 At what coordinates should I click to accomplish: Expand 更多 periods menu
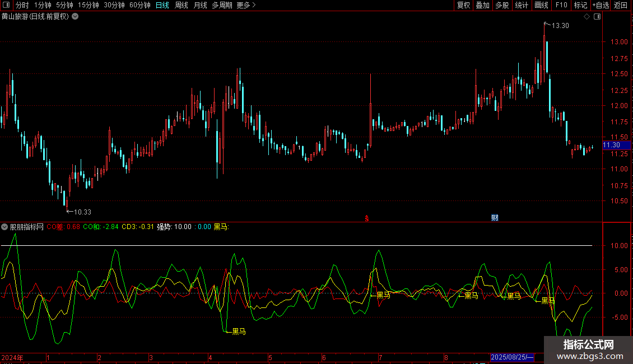tap(246, 5)
